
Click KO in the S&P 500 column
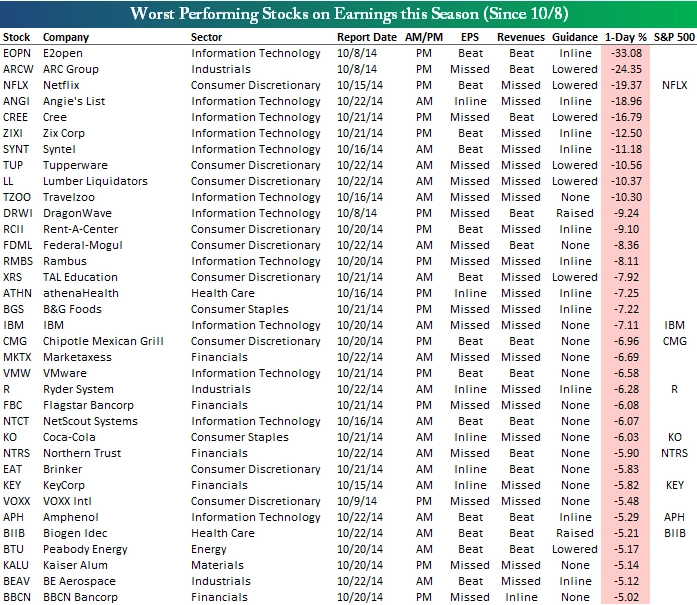click(674, 437)
